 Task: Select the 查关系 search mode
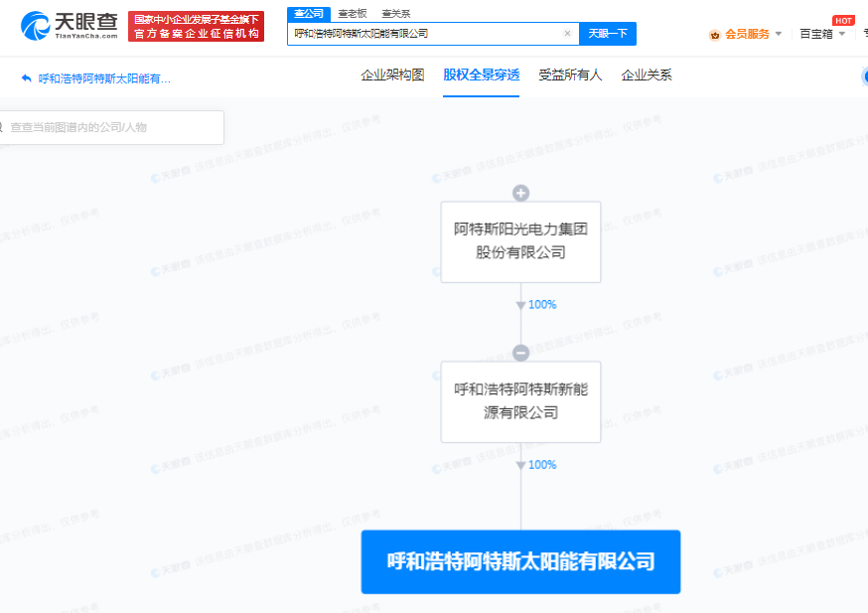pyautogui.click(x=395, y=13)
